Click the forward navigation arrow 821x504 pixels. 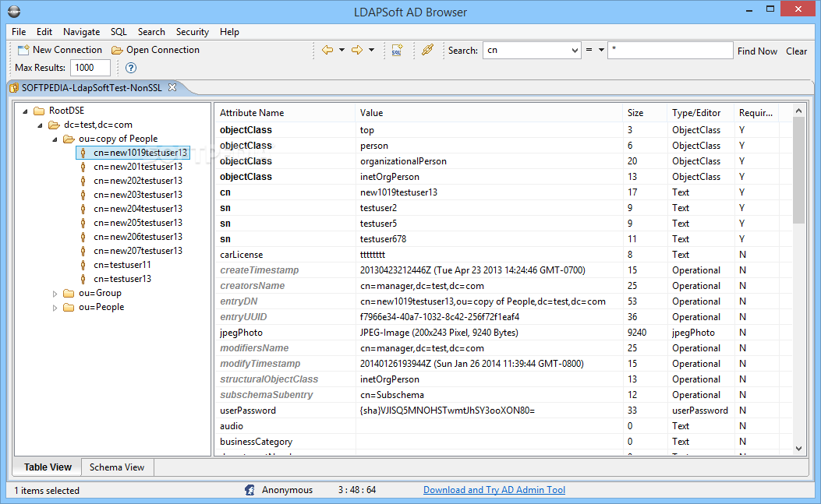tap(357, 50)
